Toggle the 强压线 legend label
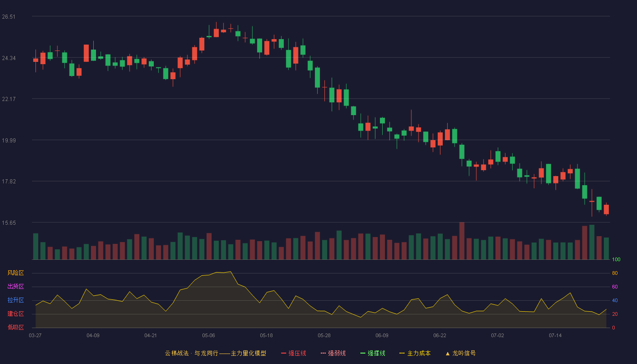The image size is (637, 364). click(x=297, y=353)
